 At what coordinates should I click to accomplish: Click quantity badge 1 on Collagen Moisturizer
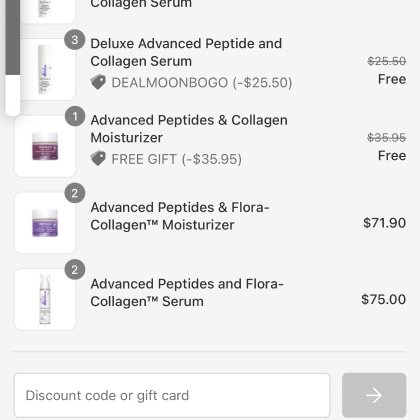75,116
